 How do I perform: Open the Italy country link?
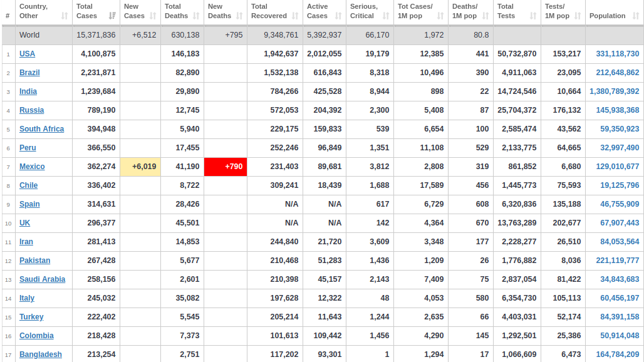(27, 298)
